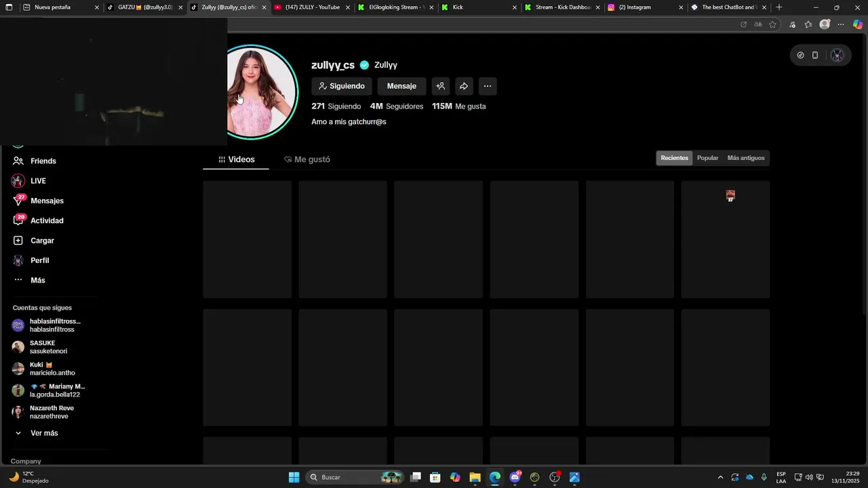This screenshot has width=868, height=488.
Task: Open Cargar upload page
Action: (x=33, y=241)
